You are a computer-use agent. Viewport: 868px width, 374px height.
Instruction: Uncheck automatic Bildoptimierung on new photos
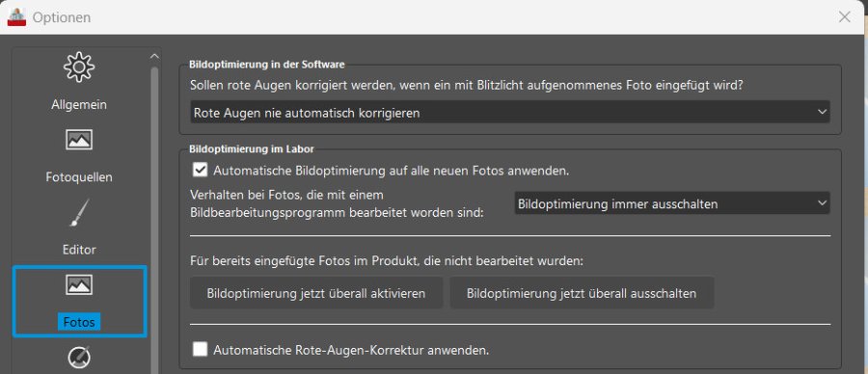(200, 170)
